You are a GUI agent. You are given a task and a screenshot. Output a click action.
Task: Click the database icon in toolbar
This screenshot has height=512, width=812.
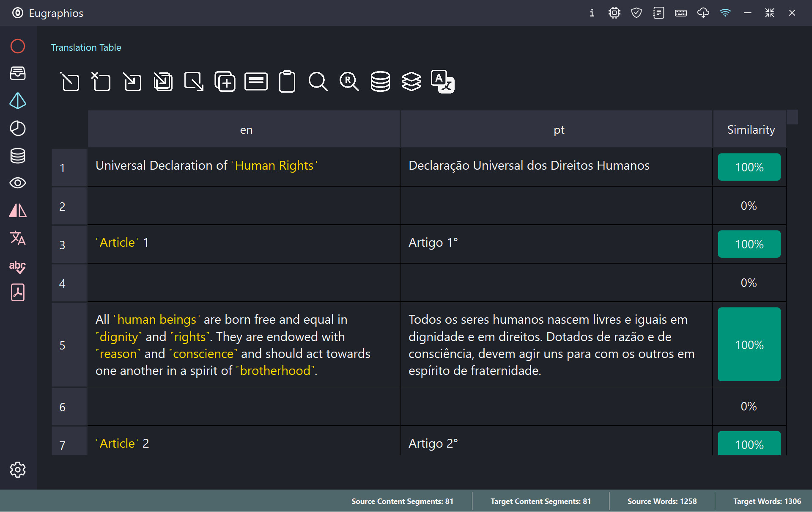(x=380, y=81)
